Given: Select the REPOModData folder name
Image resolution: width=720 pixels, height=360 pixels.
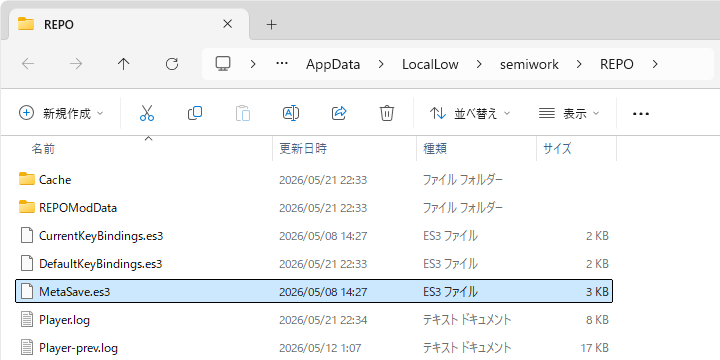Looking at the screenshot, I should coord(78,208).
